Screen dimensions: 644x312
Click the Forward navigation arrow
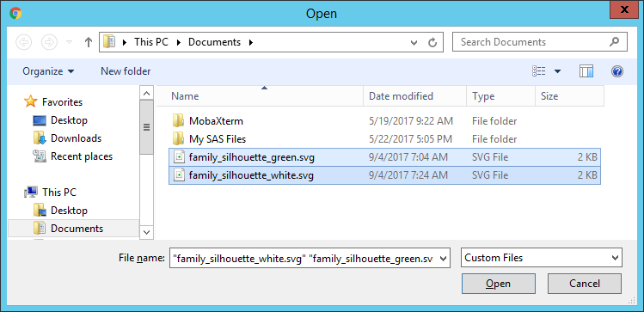[49, 42]
